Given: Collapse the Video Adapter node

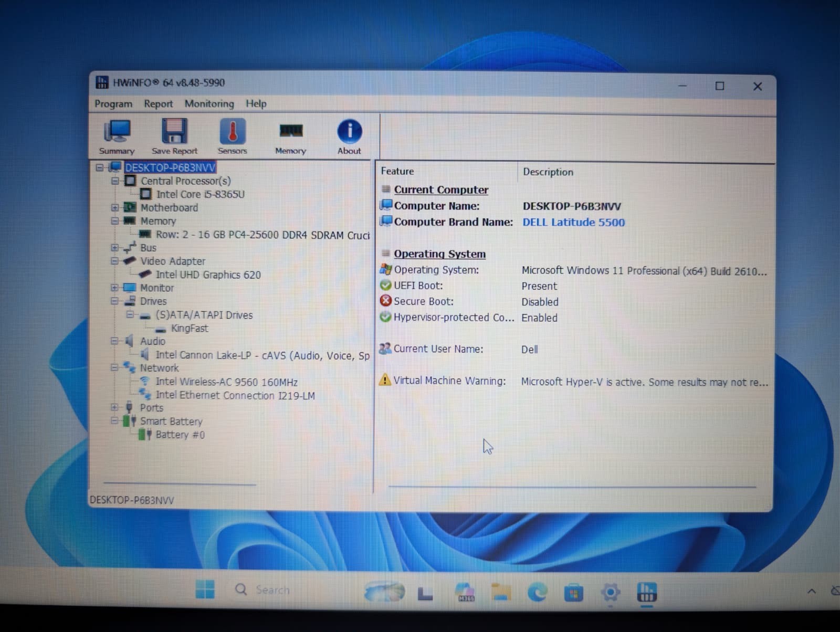Looking at the screenshot, I should [x=115, y=261].
